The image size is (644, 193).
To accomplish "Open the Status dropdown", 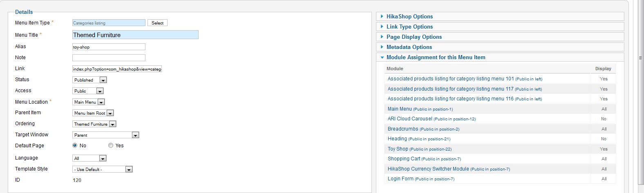I will coord(90,80).
